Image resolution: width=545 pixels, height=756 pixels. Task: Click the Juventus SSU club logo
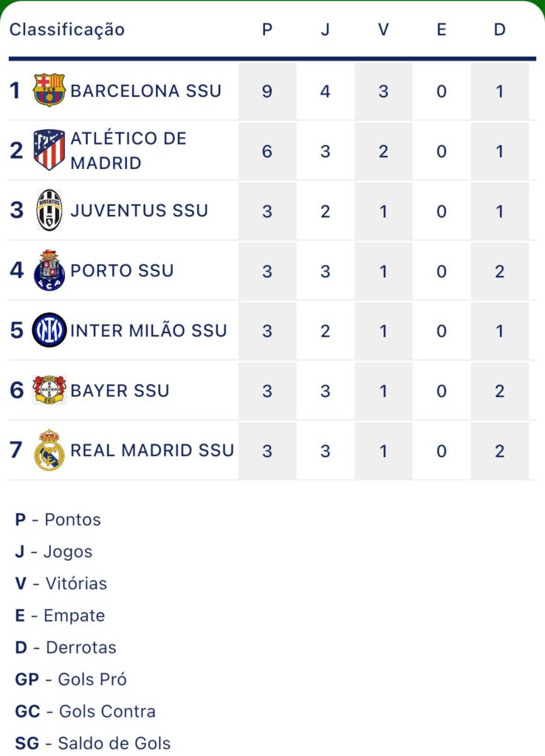coord(49,210)
